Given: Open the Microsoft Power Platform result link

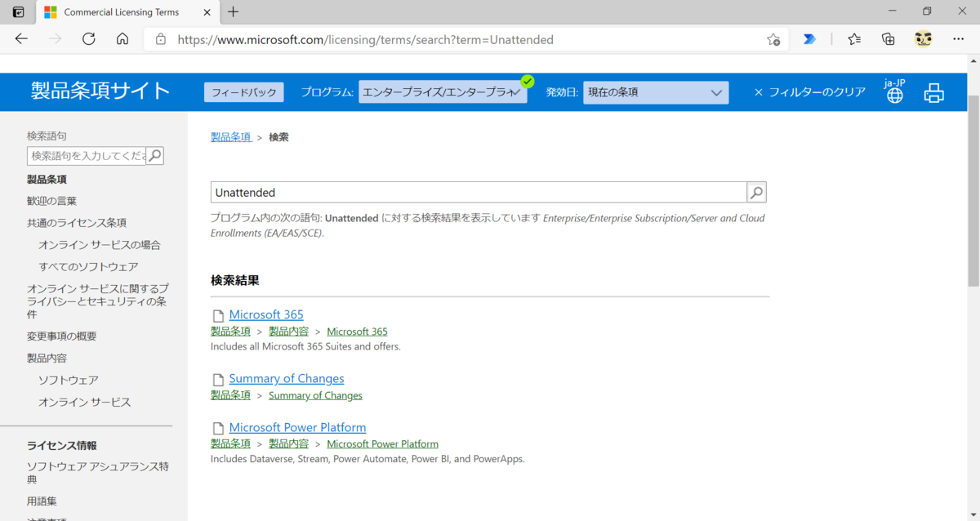Looking at the screenshot, I should point(297,427).
